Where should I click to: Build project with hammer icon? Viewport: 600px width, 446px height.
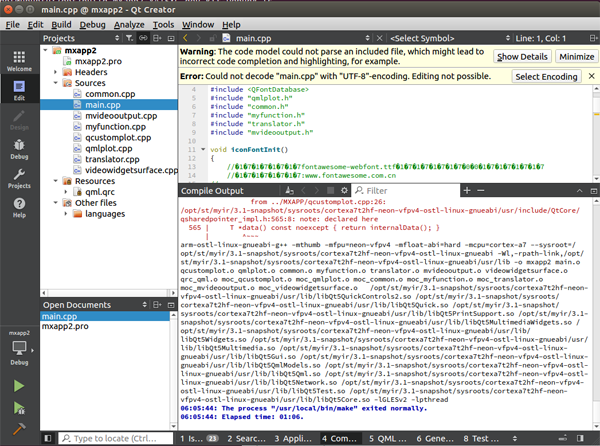[x=19, y=429]
